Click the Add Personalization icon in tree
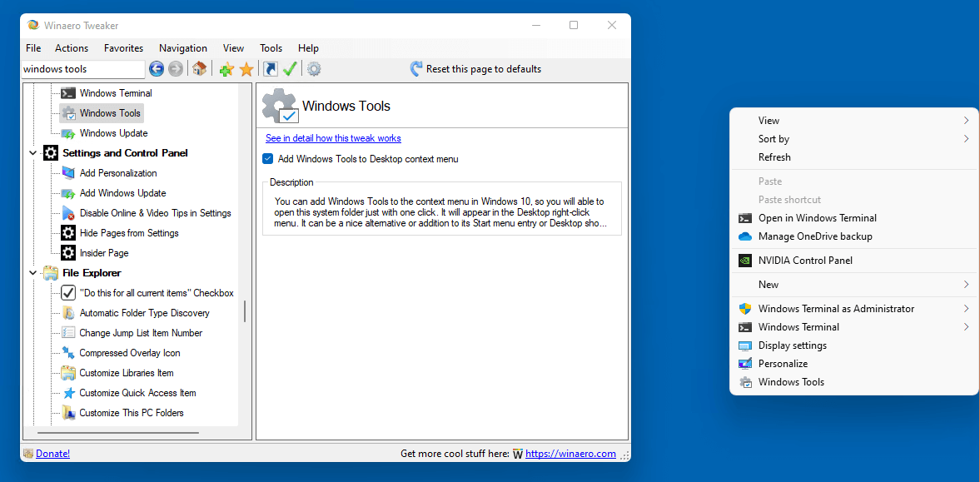 [68, 173]
